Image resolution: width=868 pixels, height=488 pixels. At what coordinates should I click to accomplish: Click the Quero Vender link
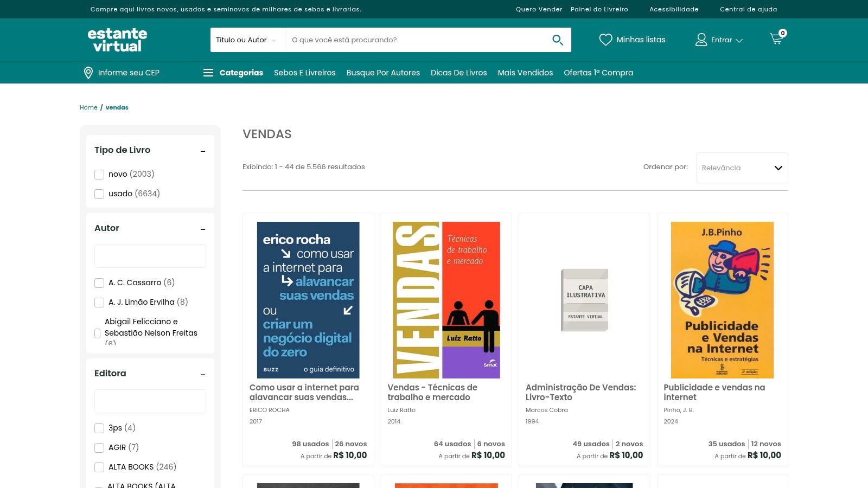[539, 9]
